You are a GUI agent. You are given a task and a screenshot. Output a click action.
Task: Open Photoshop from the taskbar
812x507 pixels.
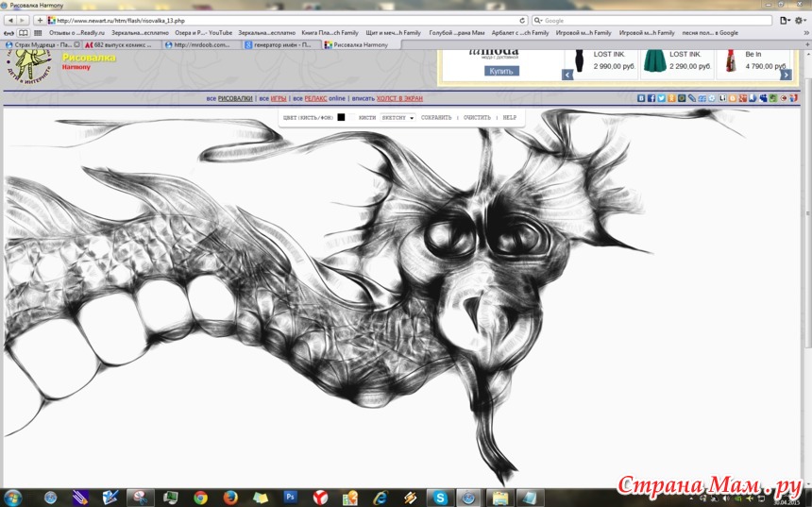290,498
